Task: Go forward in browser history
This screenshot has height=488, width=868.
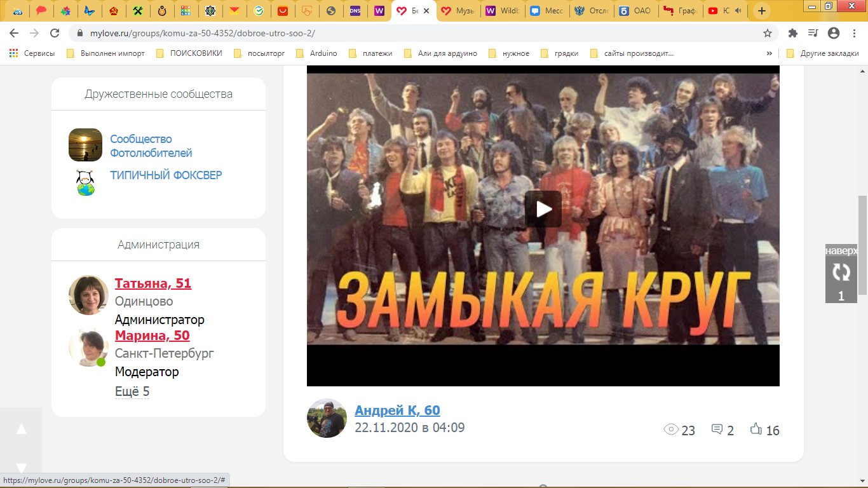Action: coord(34,33)
